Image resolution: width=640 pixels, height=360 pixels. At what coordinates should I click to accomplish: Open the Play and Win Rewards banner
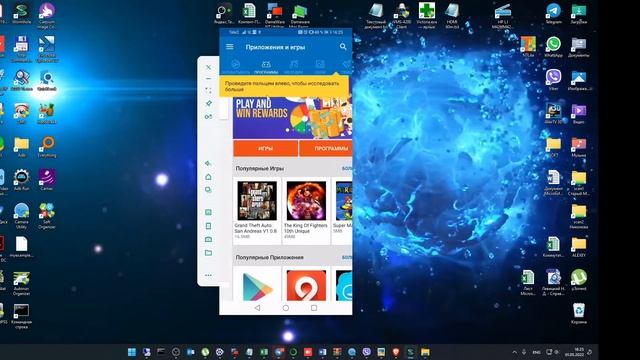pyautogui.click(x=293, y=118)
